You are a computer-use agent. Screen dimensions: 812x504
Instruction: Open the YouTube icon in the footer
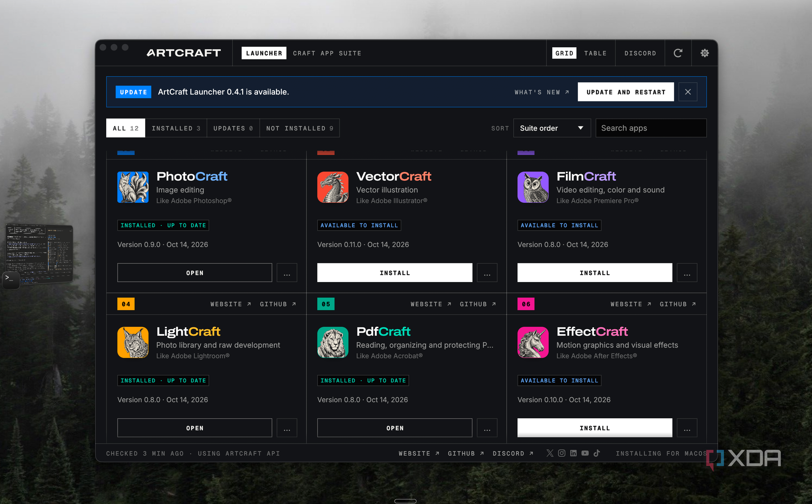point(585,453)
